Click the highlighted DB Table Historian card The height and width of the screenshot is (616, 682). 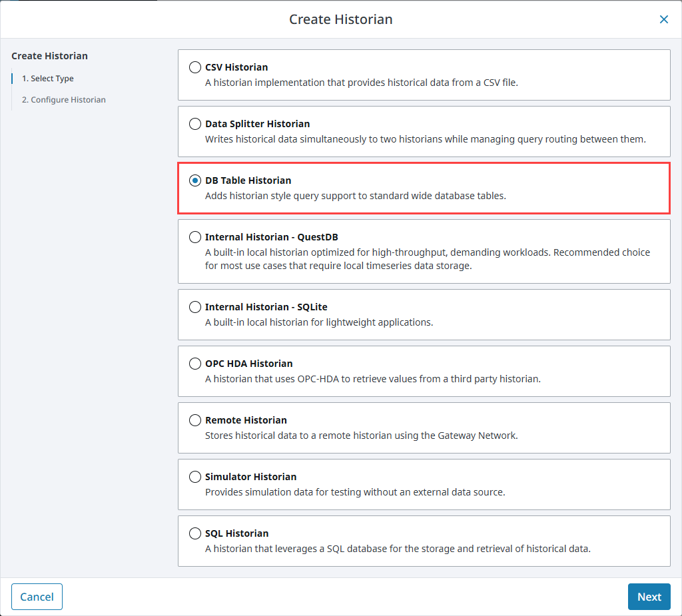(424, 187)
